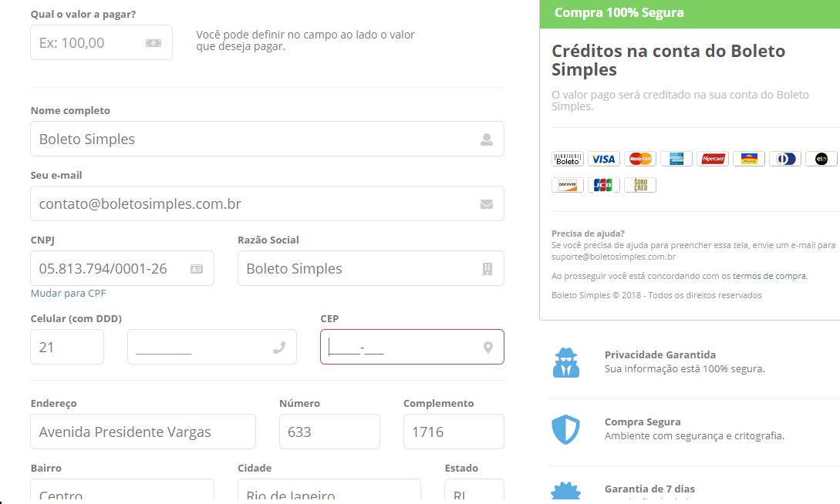Click the Endereço field with Avenida Presidente Vargas
This screenshot has width=840, height=504.
[x=143, y=432]
